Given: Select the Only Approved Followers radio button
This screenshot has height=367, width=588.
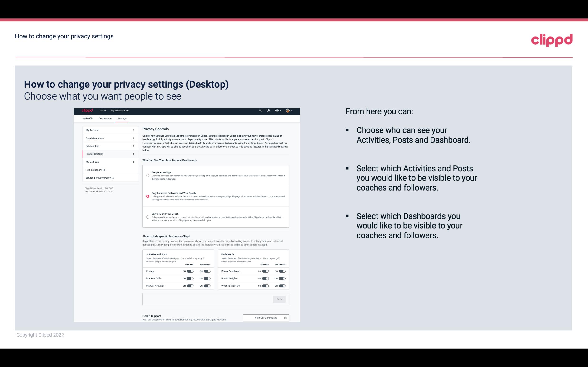Looking at the screenshot, I should (x=147, y=196).
